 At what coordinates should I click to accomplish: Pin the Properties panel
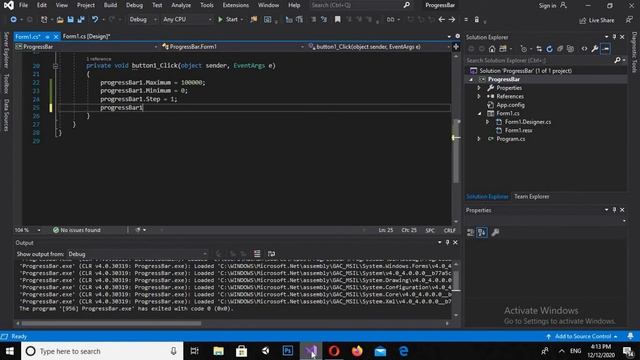[614, 210]
